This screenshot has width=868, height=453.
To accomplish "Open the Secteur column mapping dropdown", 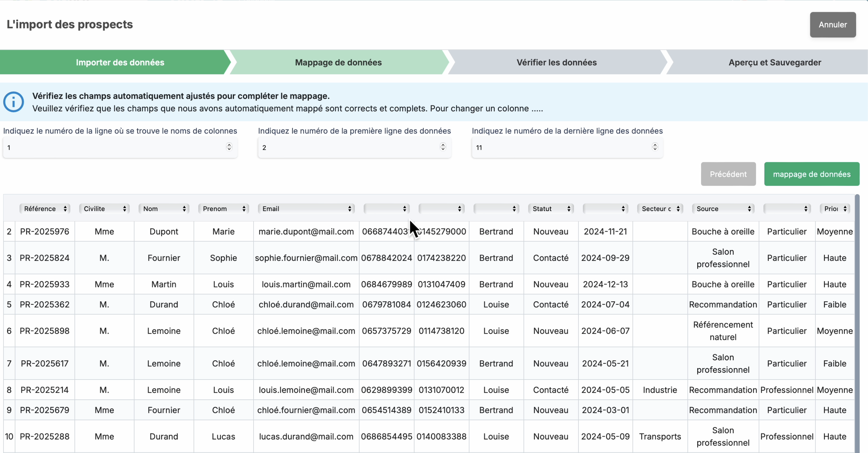I will 660,209.
